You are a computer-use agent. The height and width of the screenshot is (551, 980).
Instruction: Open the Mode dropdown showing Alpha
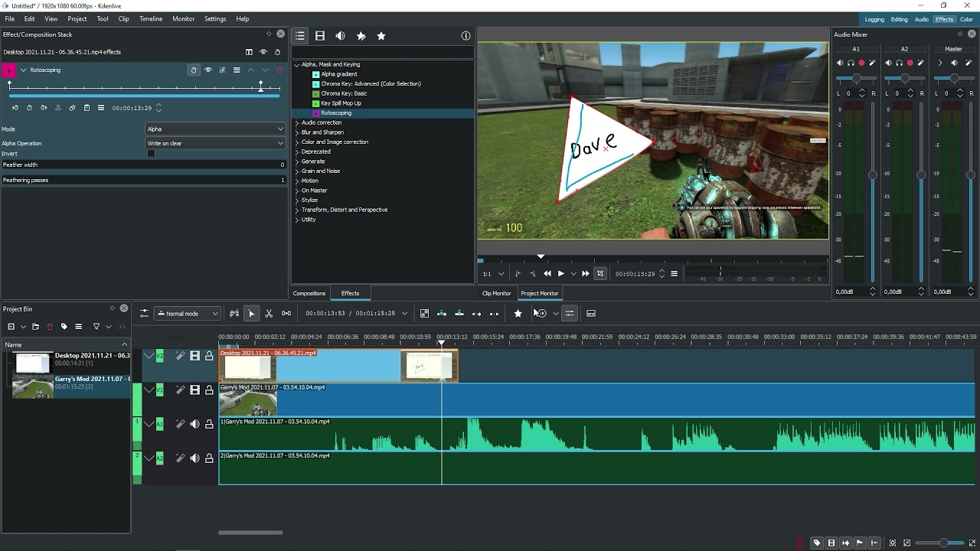click(x=215, y=129)
